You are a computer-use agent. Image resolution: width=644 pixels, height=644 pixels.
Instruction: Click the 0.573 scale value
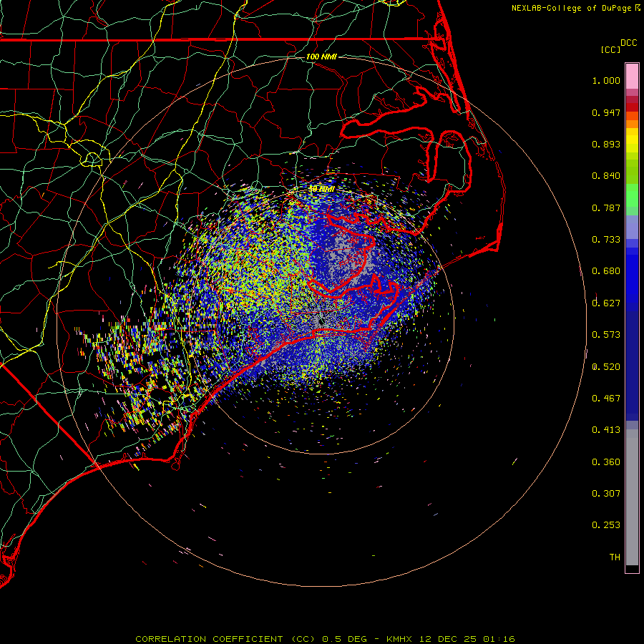[x=606, y=335]
